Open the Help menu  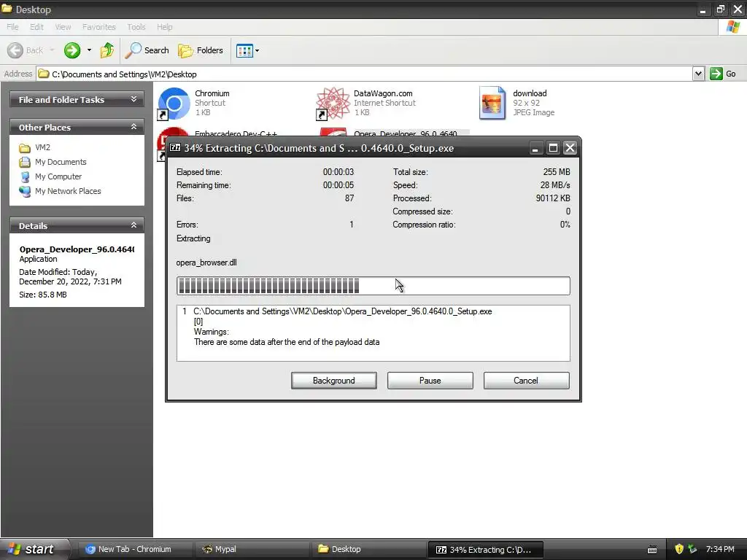click(x=165, y=27)
